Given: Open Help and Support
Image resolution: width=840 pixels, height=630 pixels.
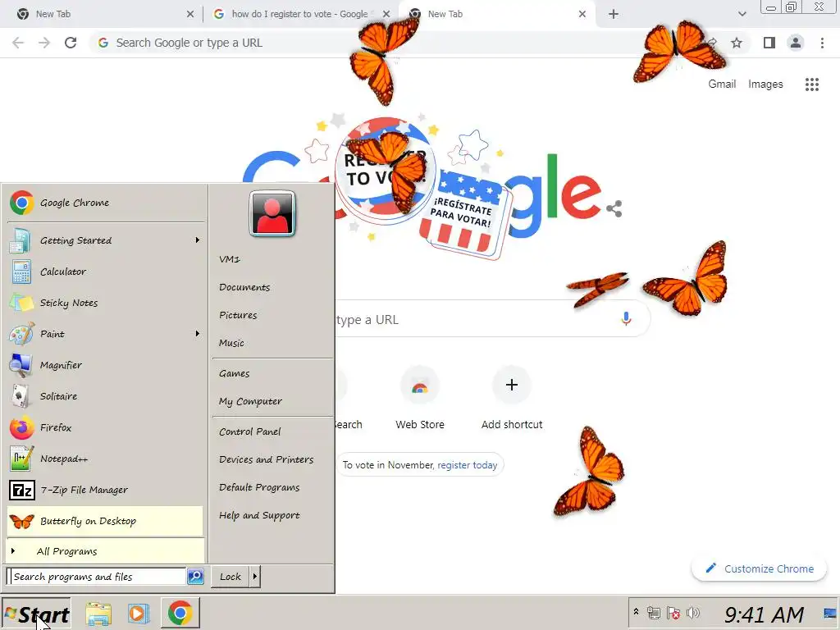Looking at the screenshot, I should coord(259,515).
